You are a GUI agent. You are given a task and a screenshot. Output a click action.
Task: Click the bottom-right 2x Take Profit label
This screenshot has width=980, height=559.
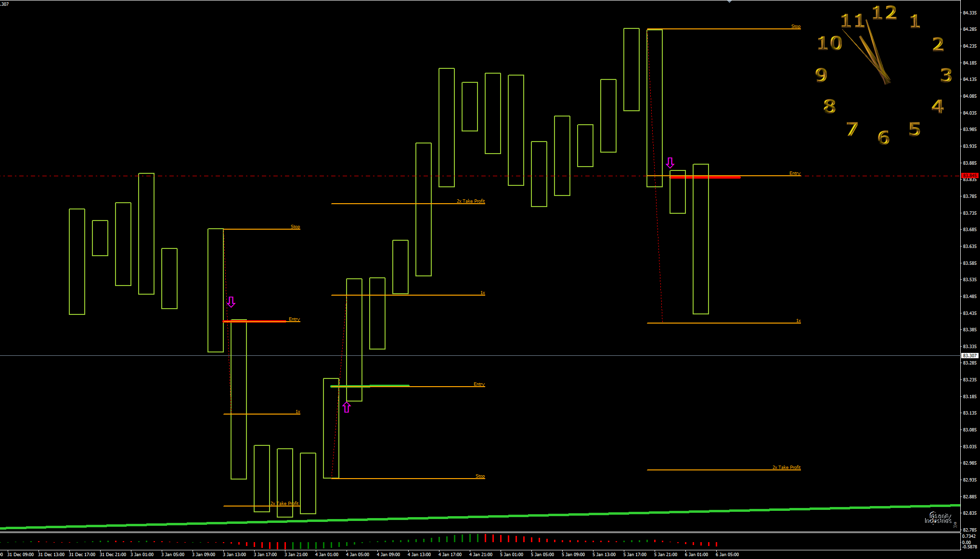[x=786, y=468]
